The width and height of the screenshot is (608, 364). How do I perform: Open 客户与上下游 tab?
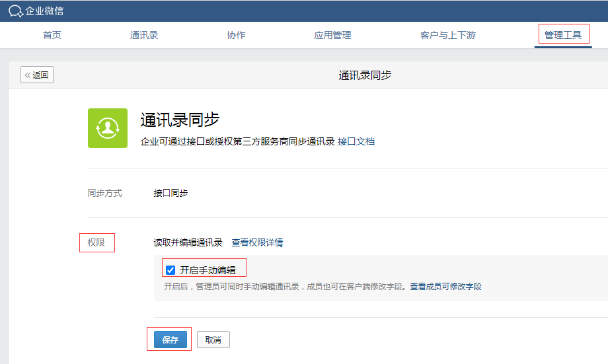(x=448, y=35)
